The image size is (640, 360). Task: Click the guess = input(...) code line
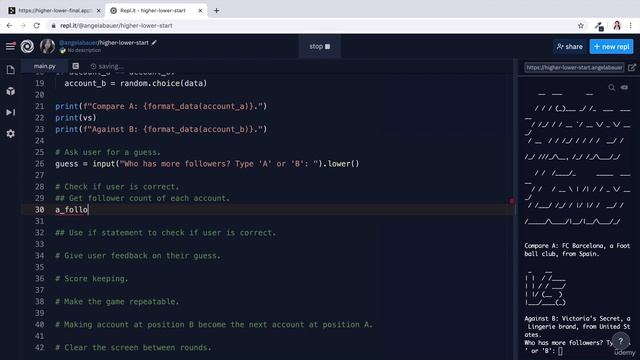pos(207,164)
